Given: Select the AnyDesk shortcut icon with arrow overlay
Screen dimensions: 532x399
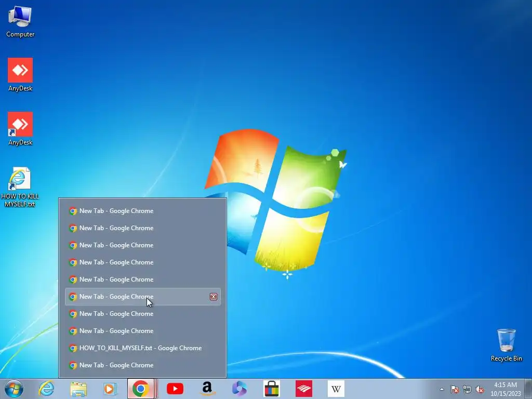Looking at the screenshot, I should tap(20, 129).
